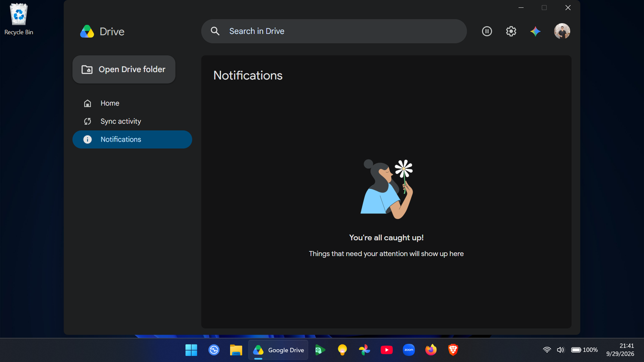Focus the Search in Drive field
644x362 pixels.
point(334,31)
